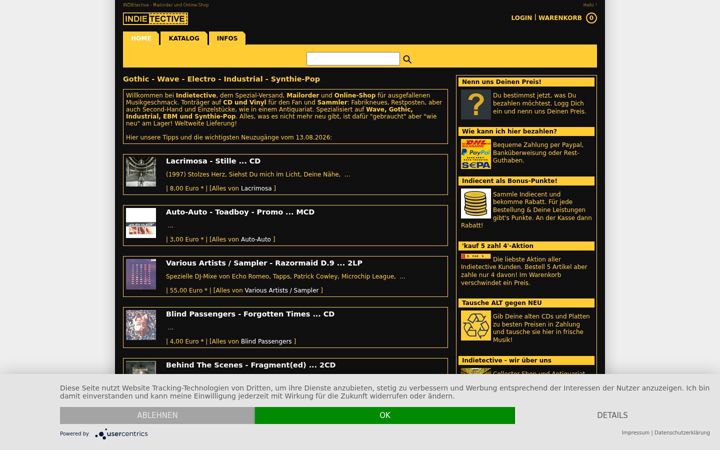Open Auto-Auto Toadboy cover thumbnail

[141, 223]
